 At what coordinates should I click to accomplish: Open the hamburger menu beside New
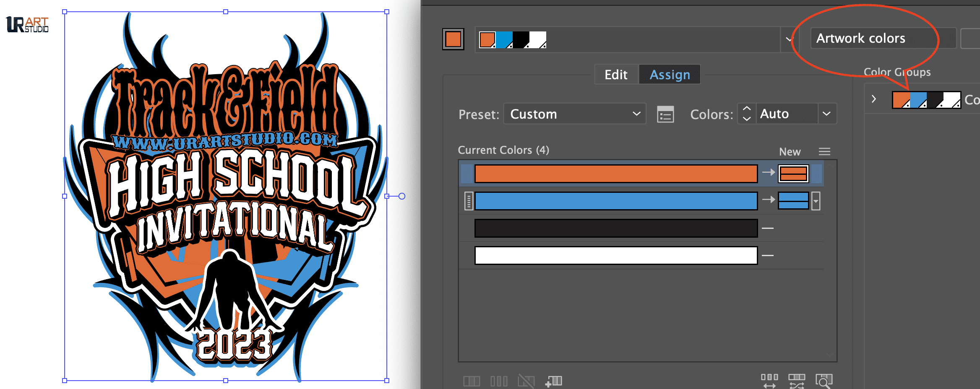click(x=824, y=151)
